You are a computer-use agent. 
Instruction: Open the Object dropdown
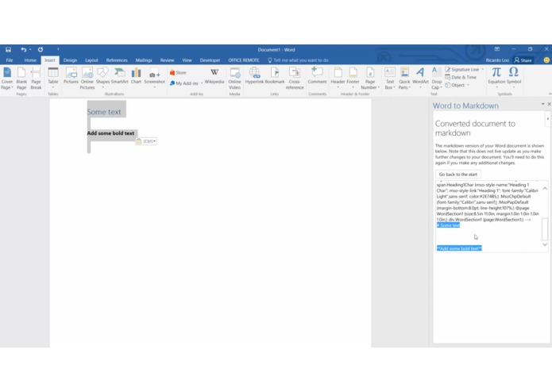point(469,85)
